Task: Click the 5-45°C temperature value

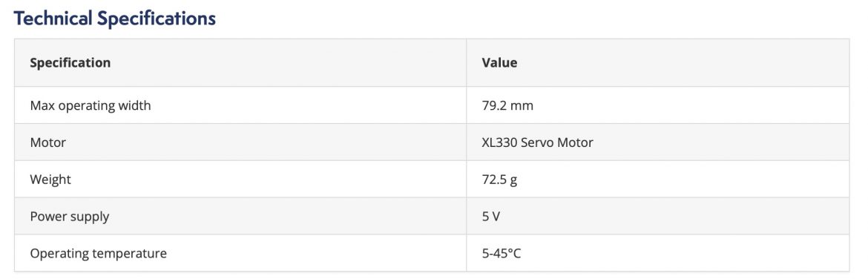Action: 501,254
